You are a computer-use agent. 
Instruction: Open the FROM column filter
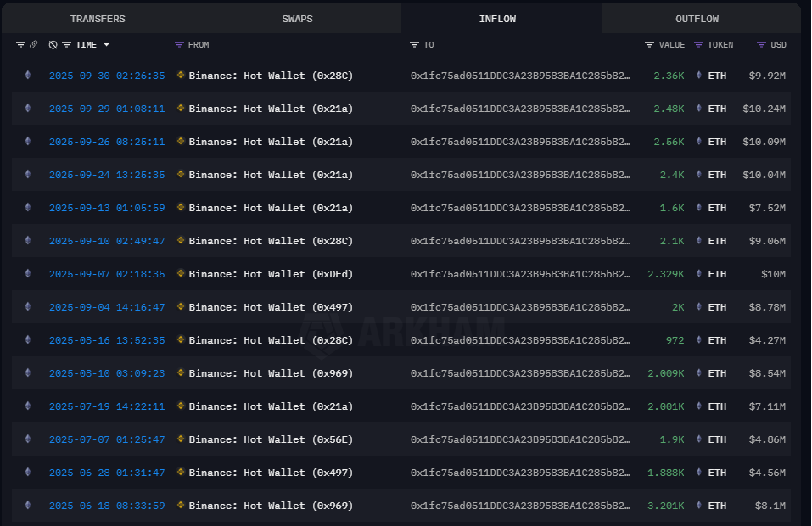(x=179, y=45)
